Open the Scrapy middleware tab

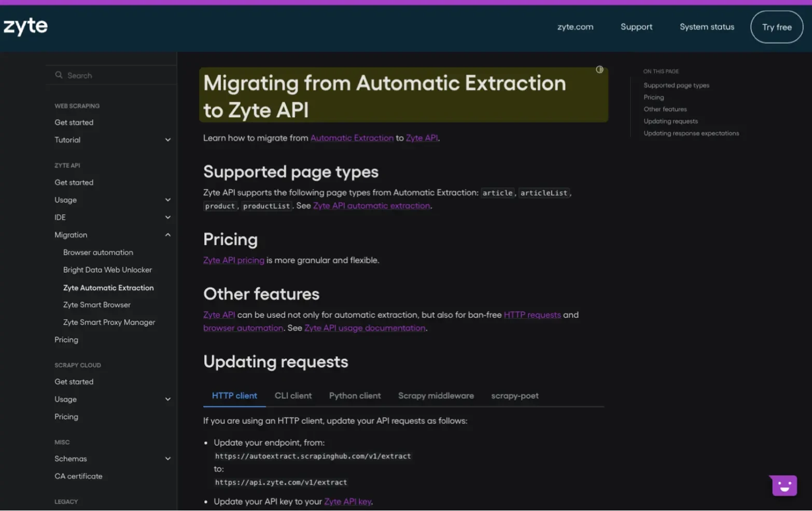436,395
